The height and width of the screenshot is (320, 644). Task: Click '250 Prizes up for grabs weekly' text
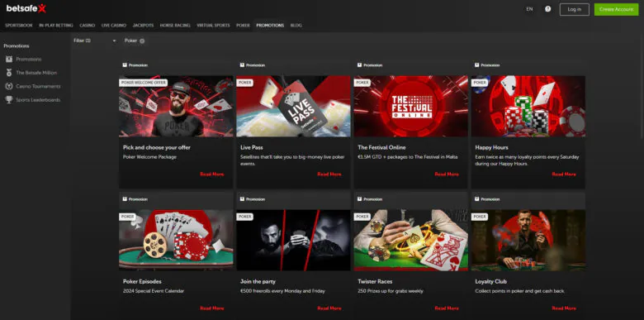click(391, 291)
